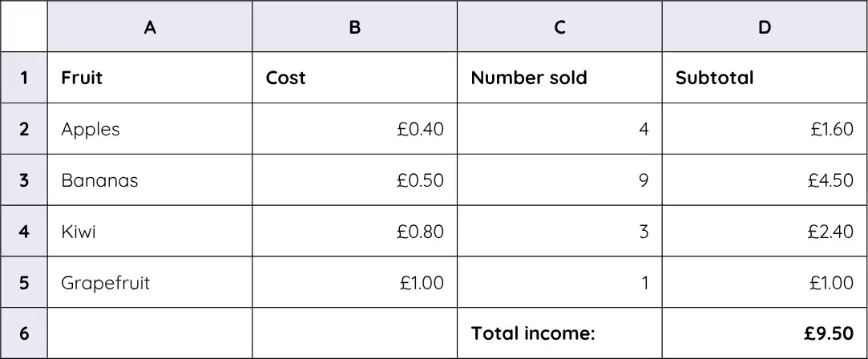
Task: Select the Grapefruit cell
Action: click(x=150, y=282)
